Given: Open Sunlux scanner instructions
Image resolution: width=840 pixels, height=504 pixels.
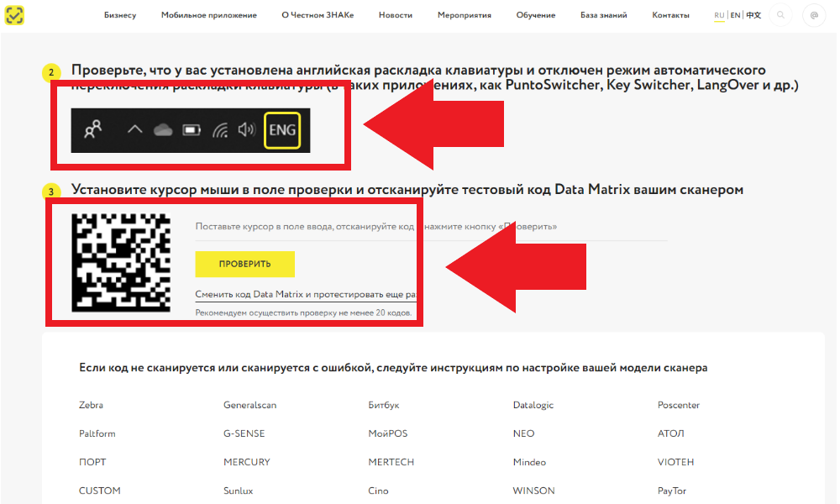Looking at the screenshot, I should click(x=238, y=490).
